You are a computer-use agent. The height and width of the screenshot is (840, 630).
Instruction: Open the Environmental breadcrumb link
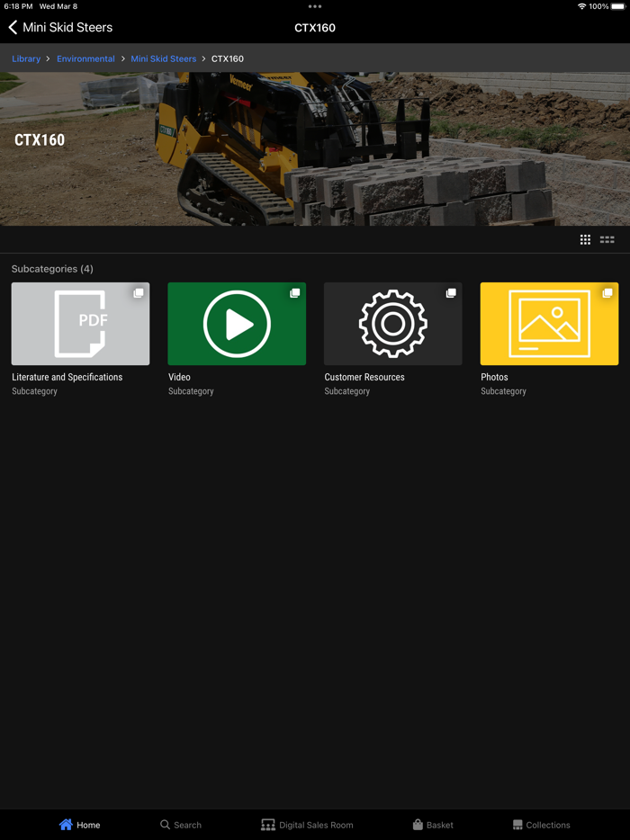click(x=85, y=59)
